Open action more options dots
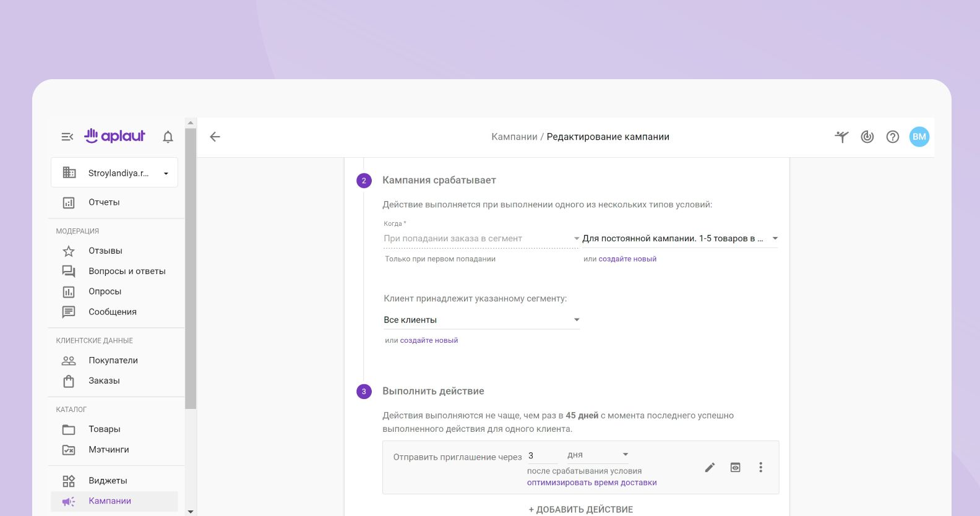Screen dimensions: 980x516 (x=760, y=468)
